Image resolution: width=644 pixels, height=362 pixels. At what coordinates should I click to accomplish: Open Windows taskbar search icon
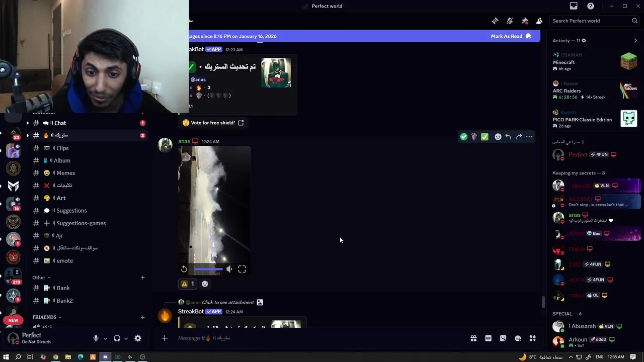coord(18,357)
